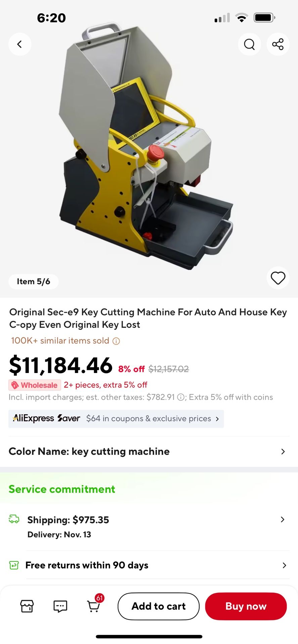298x644 pixels.
Task: Expand Color Name key cutting machine
Action: tap(149, 451)
